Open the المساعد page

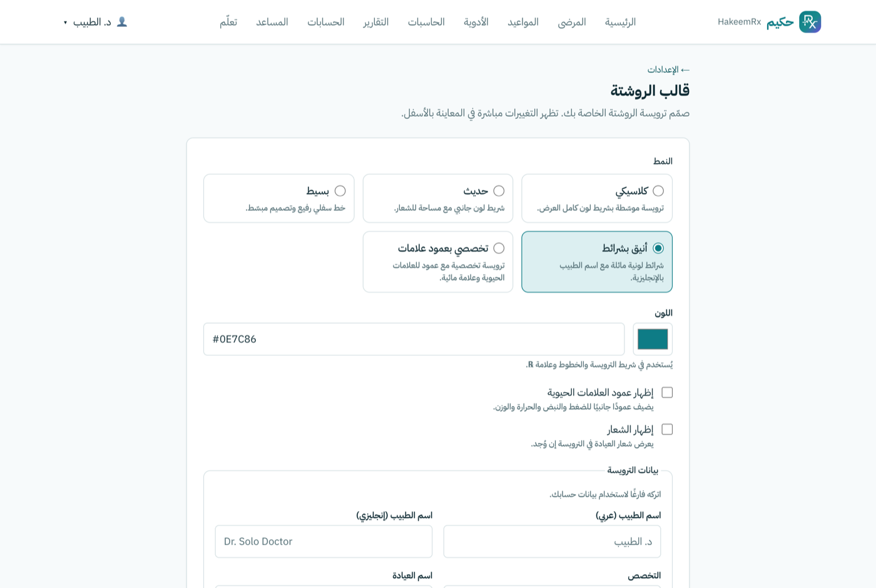(272, 22)
